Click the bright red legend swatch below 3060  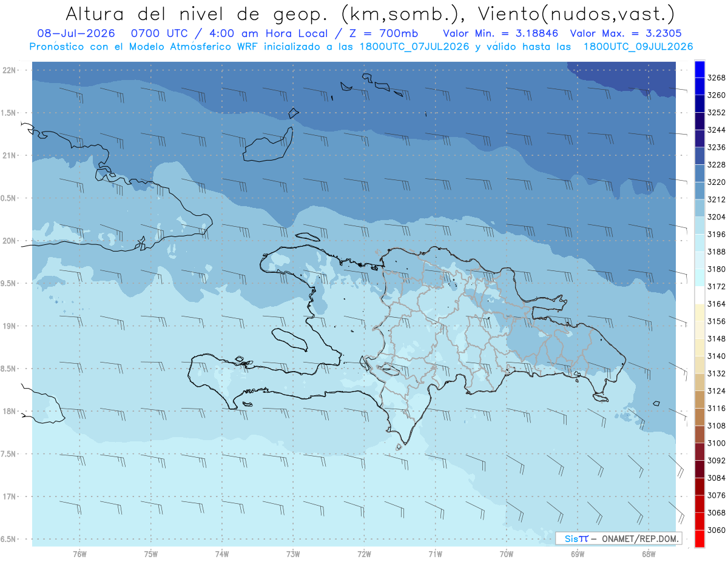[x=699, y=538]
